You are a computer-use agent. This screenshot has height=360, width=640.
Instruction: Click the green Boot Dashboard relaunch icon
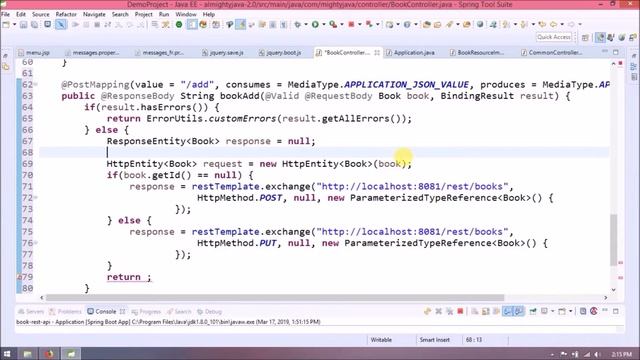coord(179,25)
